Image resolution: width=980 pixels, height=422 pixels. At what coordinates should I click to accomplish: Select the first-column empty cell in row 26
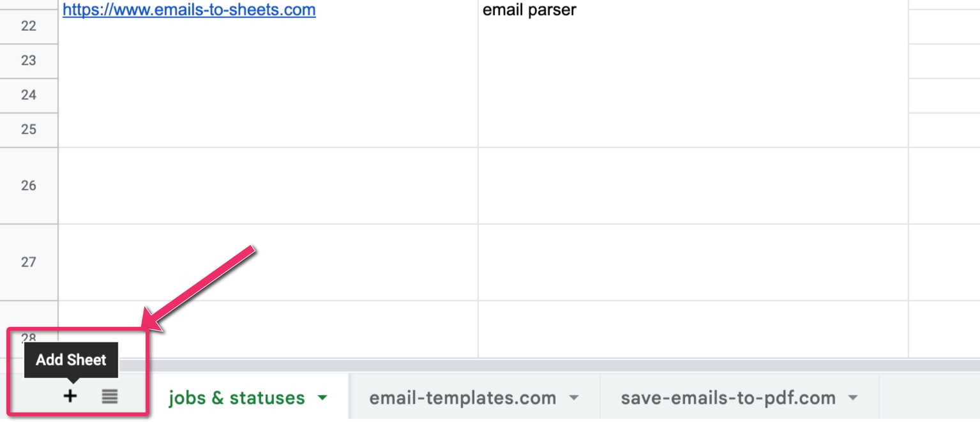pos(268,186)
